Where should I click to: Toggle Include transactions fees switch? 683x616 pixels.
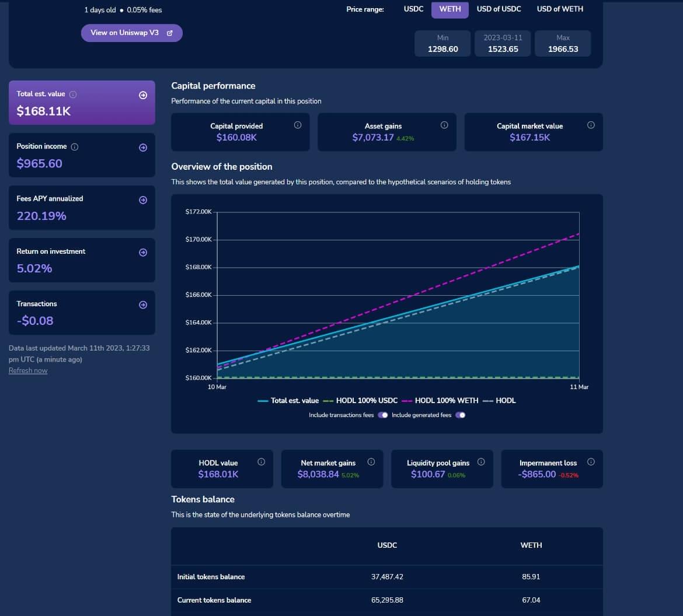[383, 415]
